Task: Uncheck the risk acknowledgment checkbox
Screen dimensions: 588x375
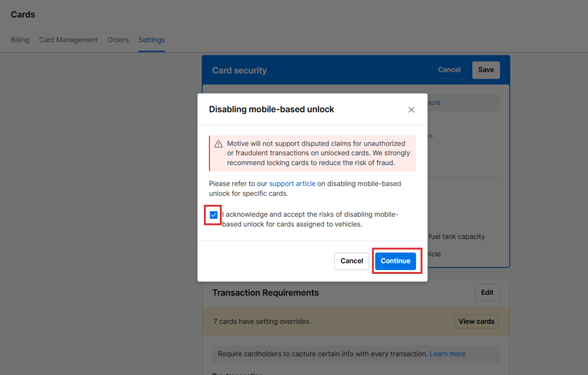Action: 213,215
